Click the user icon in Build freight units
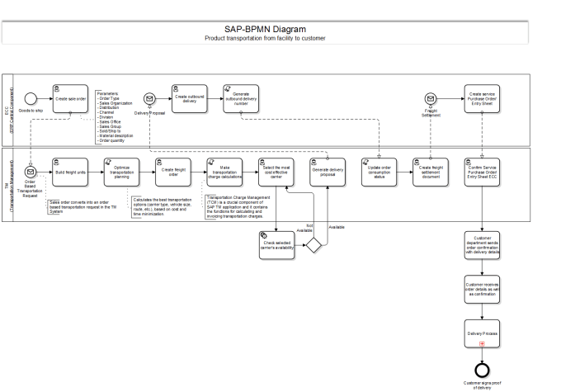Viewport: 561px width, 392px height. coord(57,163)
